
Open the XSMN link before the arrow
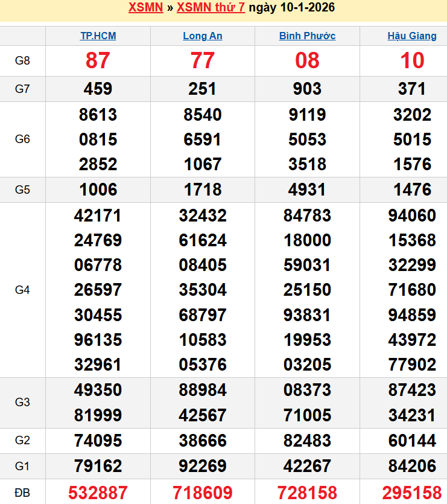tap(145, 8)
